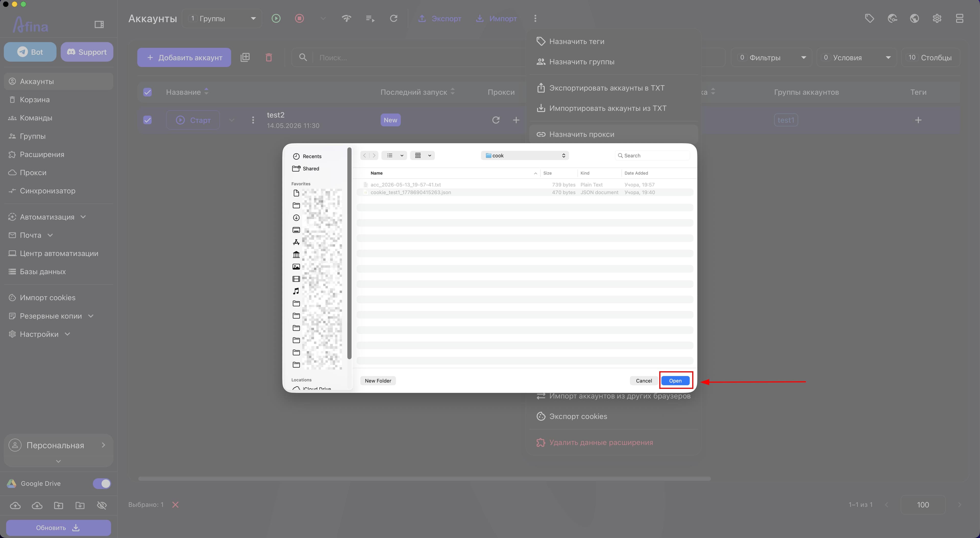Screen dimensions: 980x538
Task: Delete selected accounts with trash icon
Action: click(268, 57)
